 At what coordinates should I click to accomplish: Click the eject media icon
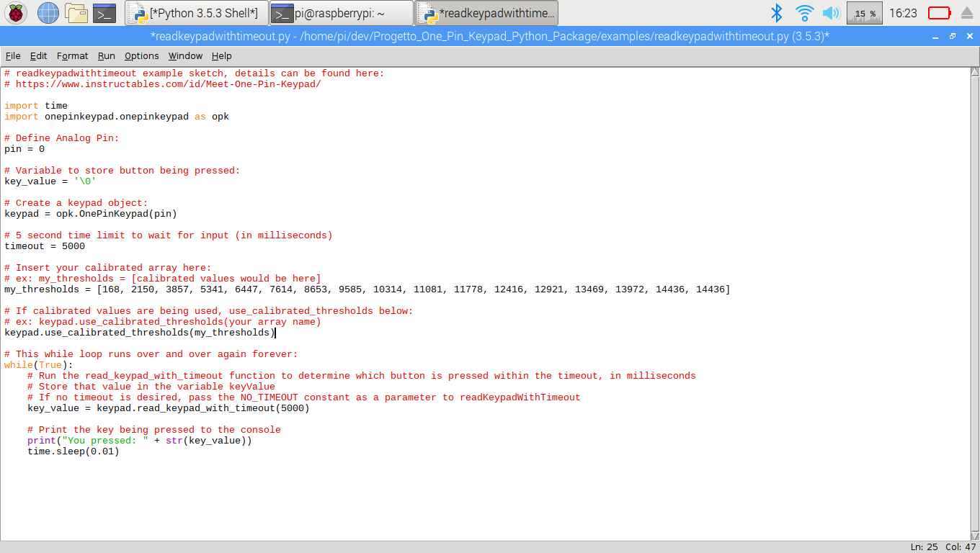pos(967,12)
